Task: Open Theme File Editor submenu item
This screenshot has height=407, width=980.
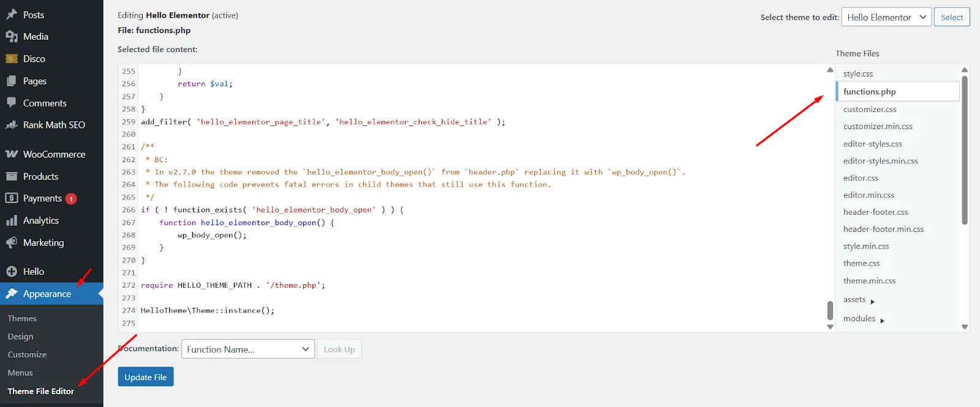Action: [40, 391]
